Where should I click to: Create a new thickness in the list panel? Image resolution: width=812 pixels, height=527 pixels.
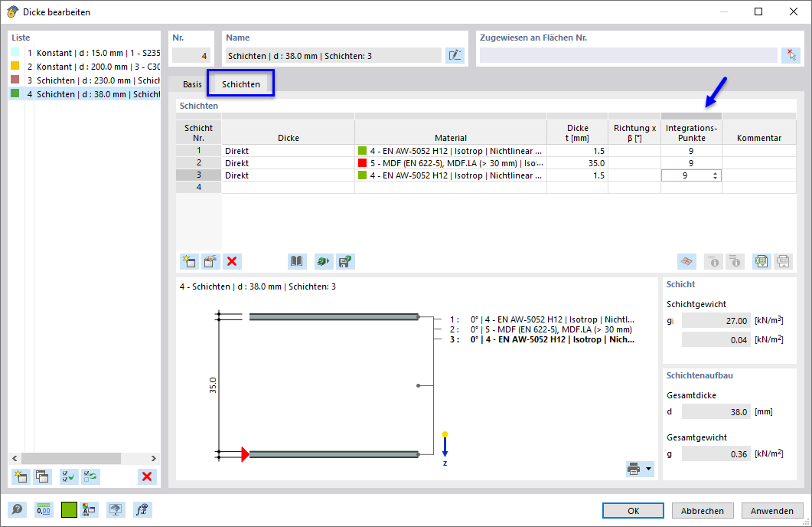tap(21, 476)
